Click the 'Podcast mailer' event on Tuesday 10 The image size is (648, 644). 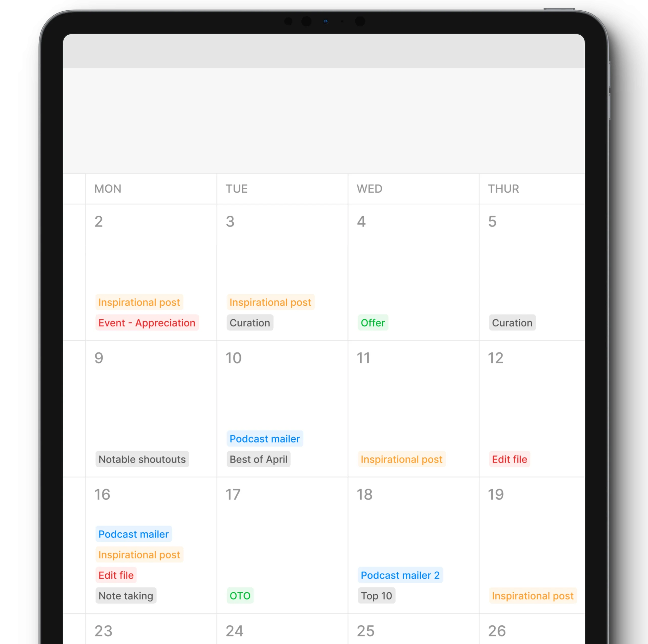(x=264, y=438)
